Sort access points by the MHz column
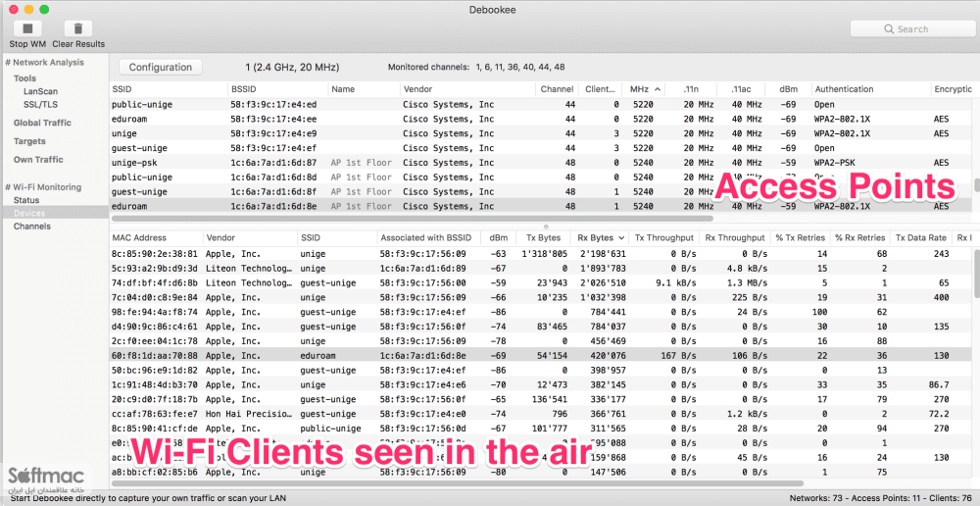980x506 pixels. tap(644, 89)
